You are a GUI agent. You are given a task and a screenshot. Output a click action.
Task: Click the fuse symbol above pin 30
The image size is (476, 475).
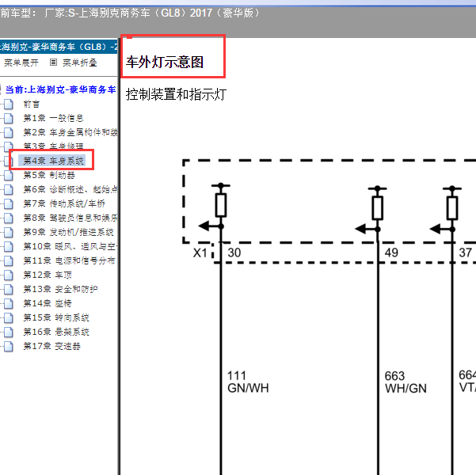click(221, 206)
